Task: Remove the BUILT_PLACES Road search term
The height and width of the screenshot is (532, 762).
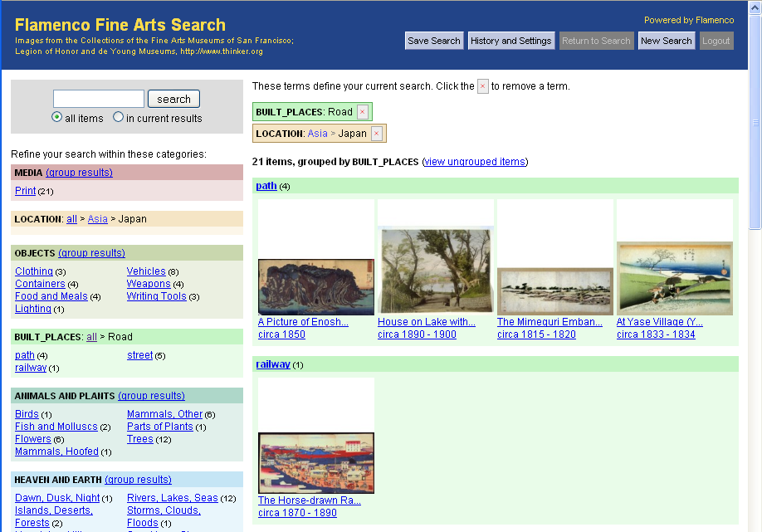Action: pos(362,112)
